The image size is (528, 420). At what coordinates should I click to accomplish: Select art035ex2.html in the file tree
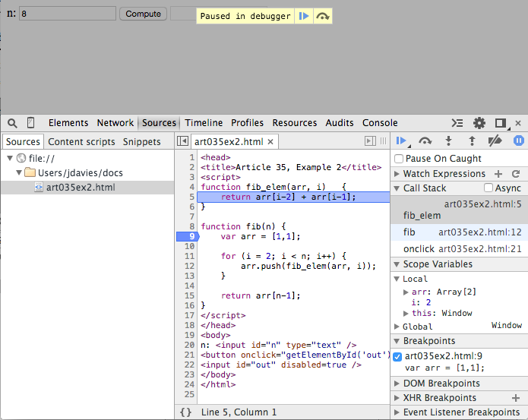pyautogui.click(x=87, y=188)
